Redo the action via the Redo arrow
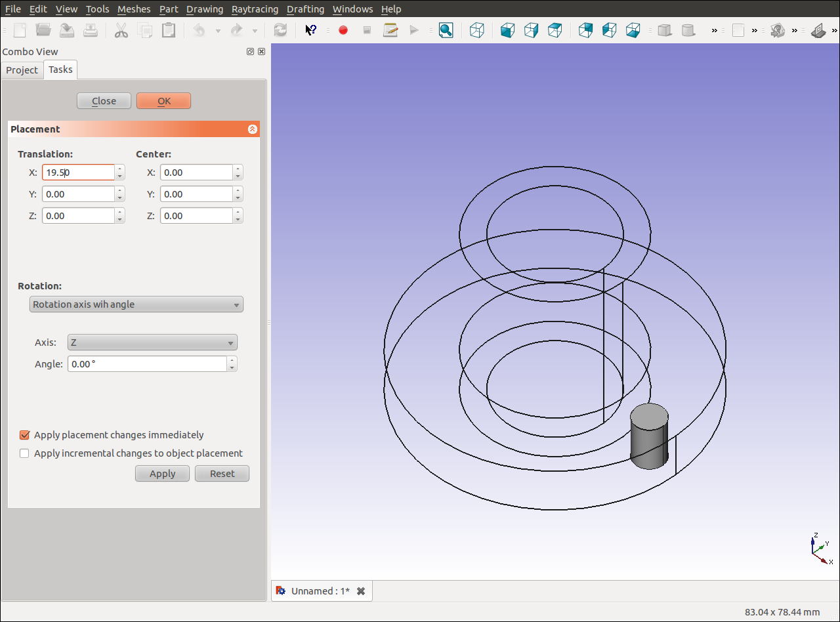840x622 pixels. 236,30
